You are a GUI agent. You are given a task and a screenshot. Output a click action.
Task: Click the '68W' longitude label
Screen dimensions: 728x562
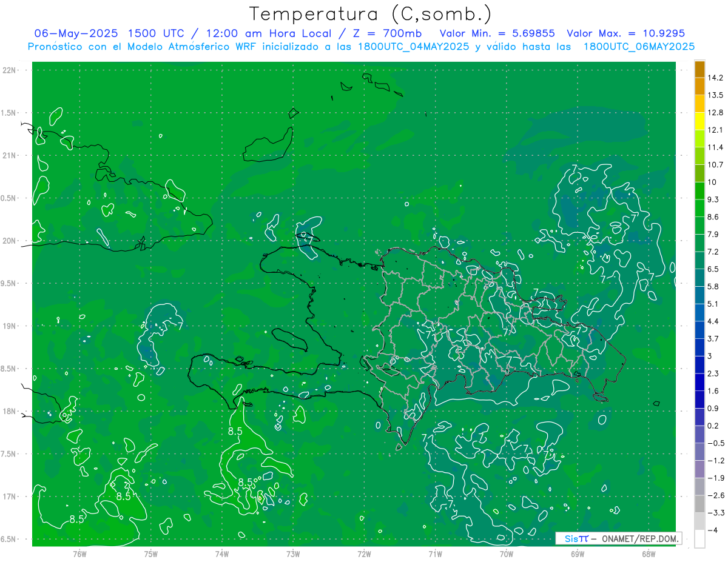point(648,554)
